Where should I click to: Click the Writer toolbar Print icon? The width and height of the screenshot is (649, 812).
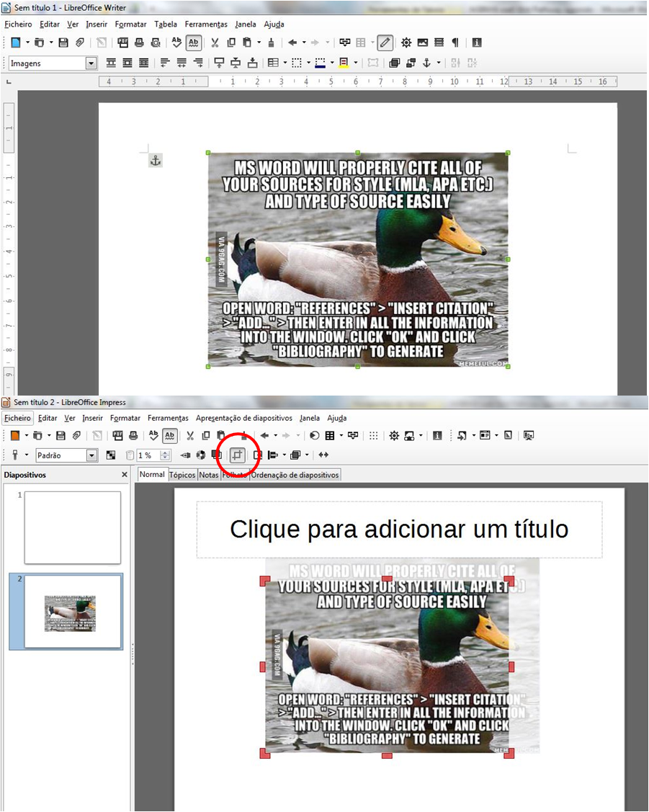pyautogui.click(x=140, y=43)
